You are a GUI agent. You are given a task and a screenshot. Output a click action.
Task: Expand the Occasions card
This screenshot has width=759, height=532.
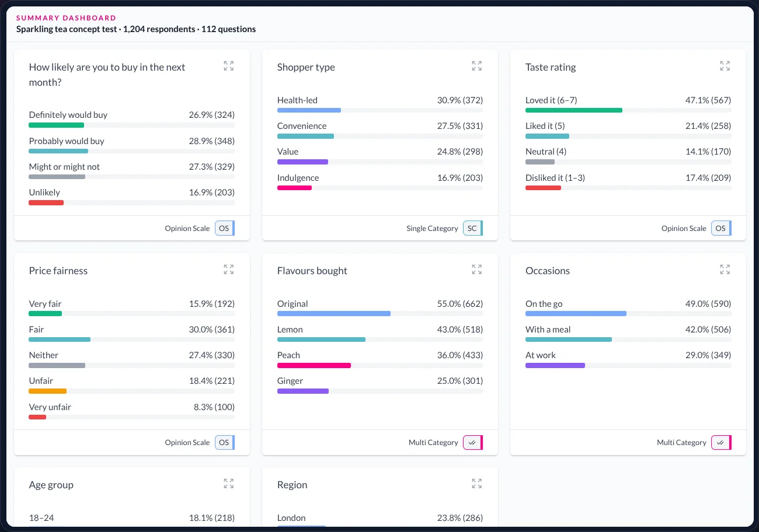click(x=725, y=269)
